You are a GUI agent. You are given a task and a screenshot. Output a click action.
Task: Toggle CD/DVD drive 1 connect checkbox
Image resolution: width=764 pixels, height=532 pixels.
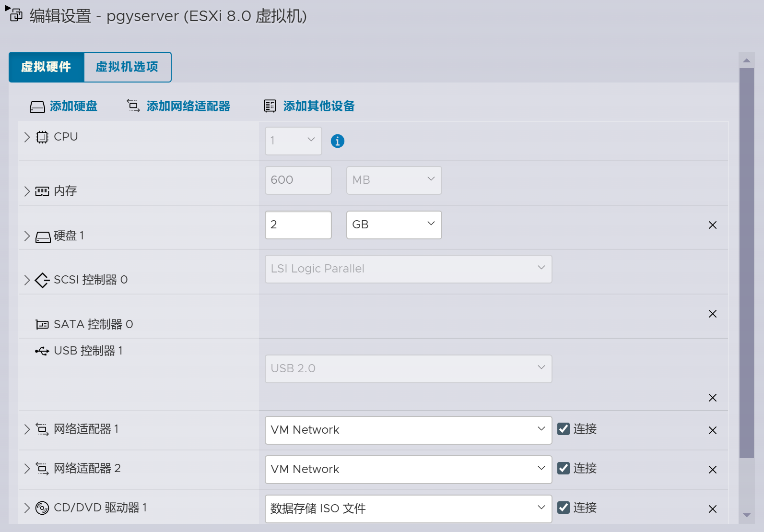coord(564,508)
